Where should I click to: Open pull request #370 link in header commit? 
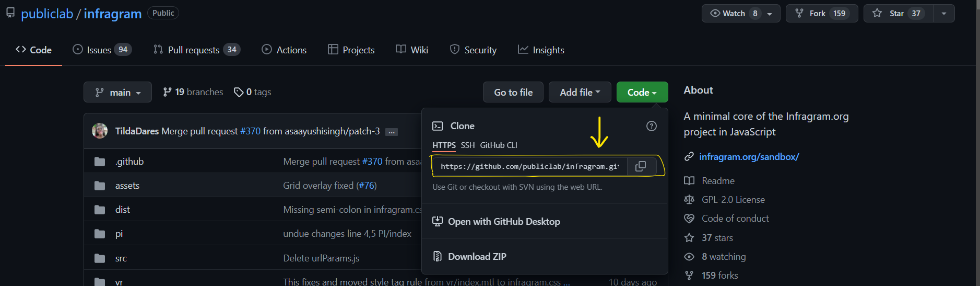(250, 131)
